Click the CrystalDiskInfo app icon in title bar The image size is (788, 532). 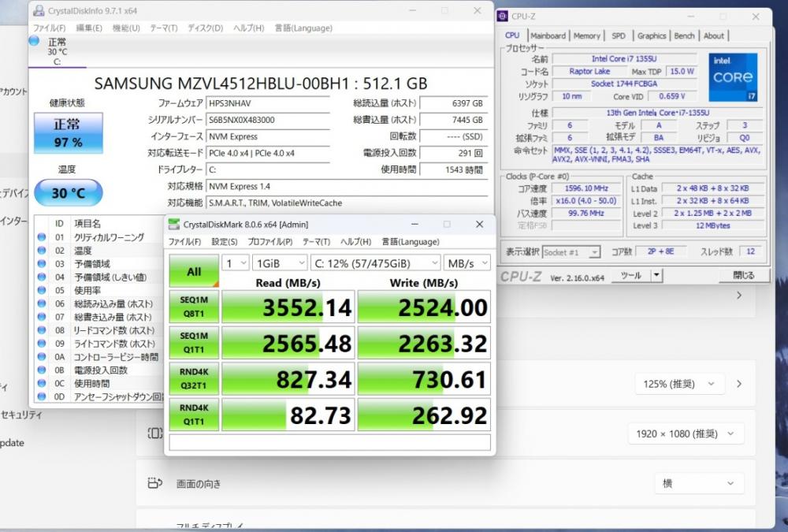coord(39,11)
